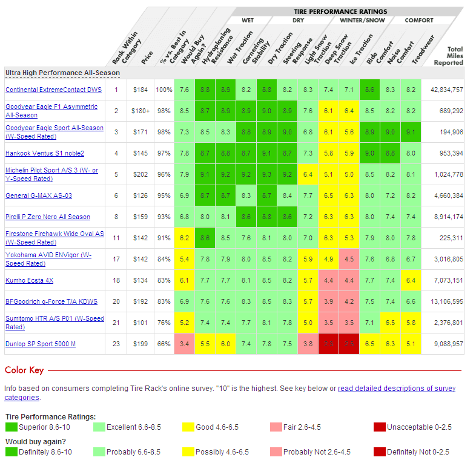Open Kumho Ecsta 4X link
Screen dimensions: 476x463
tap(29, 280)
